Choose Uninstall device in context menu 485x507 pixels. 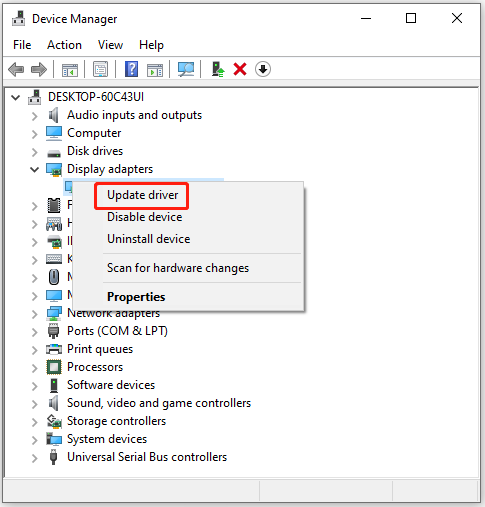pyautogui.click(x=149, y=239)
